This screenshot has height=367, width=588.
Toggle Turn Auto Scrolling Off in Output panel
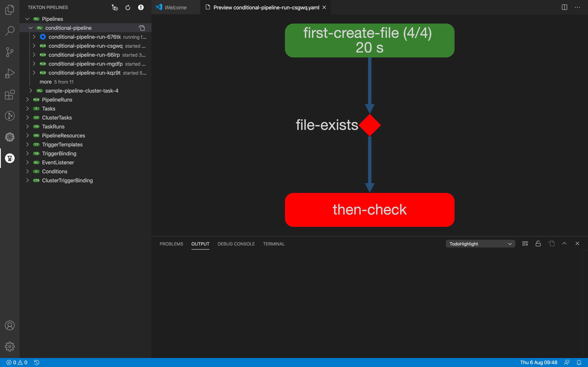coord(538,243)
